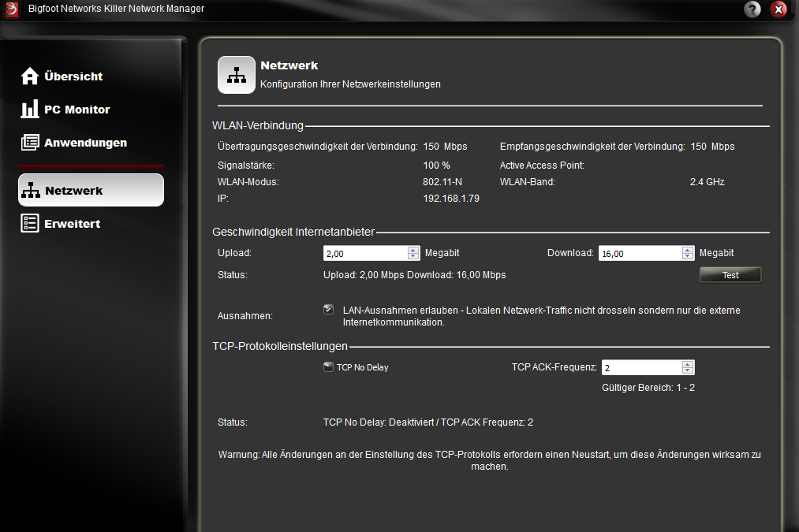Select the Netzwerk sidebar item

tap(91, 191)
